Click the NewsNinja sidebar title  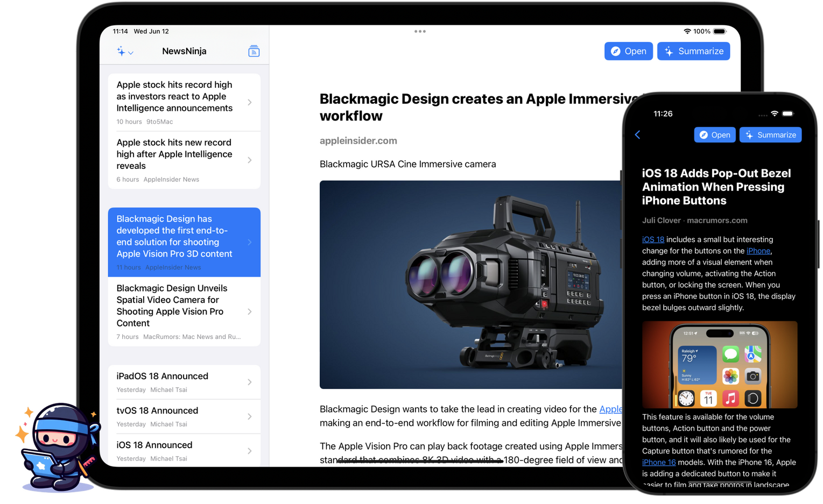click(184, 51)
